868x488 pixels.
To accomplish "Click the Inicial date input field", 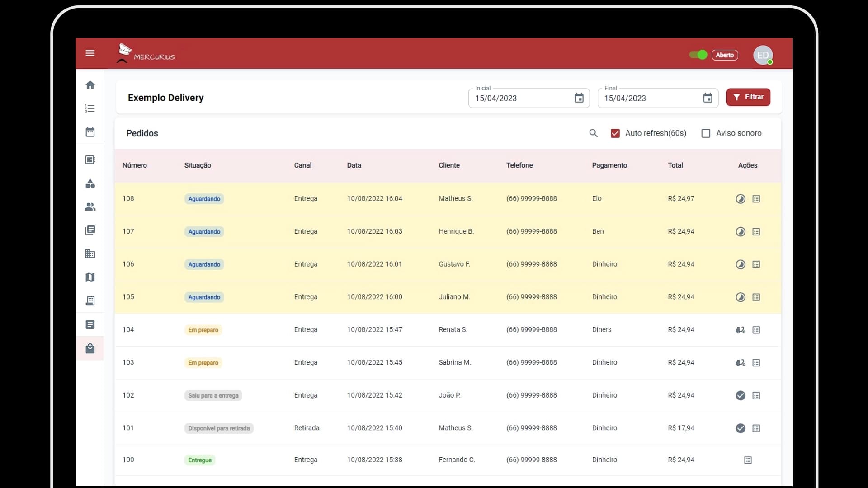I will 520,99.
